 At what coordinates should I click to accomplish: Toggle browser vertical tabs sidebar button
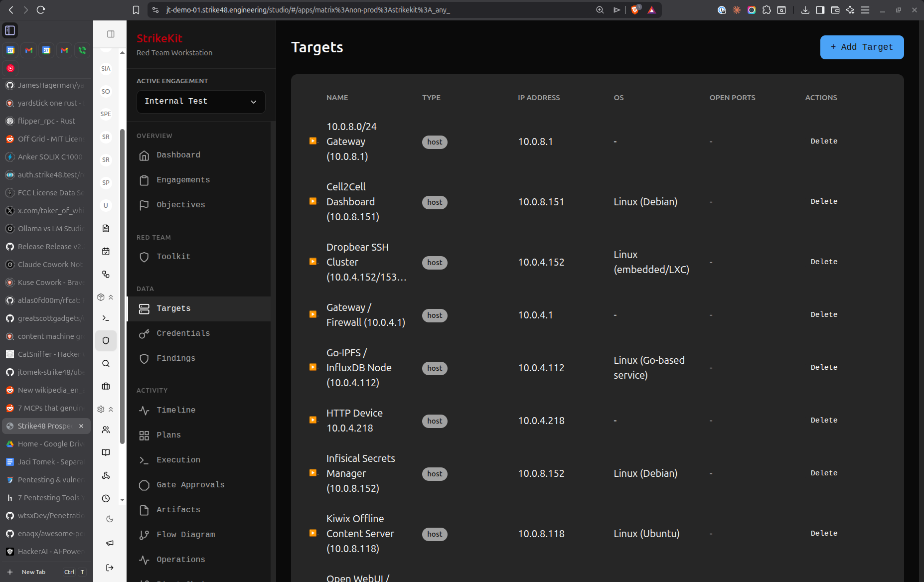10,30
